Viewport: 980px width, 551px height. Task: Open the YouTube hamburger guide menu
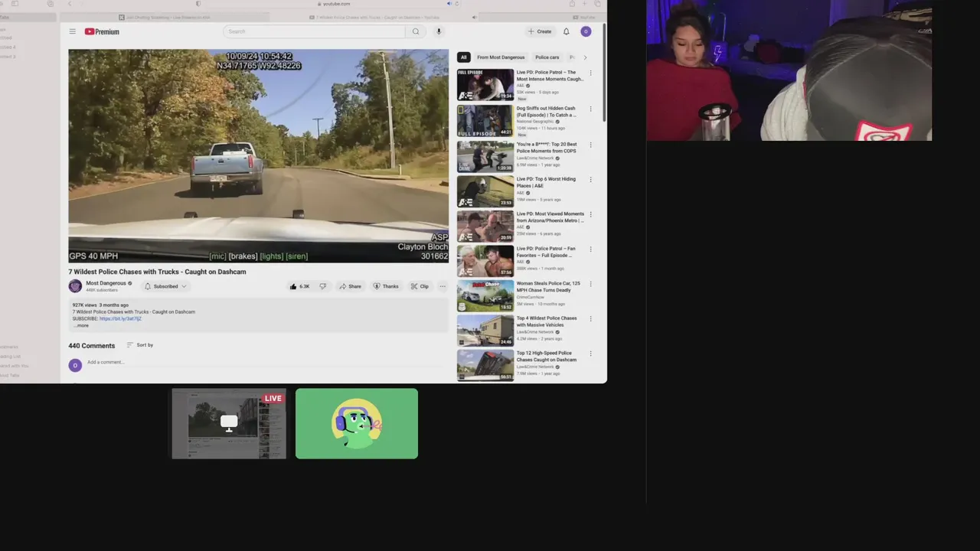[73, 31]
